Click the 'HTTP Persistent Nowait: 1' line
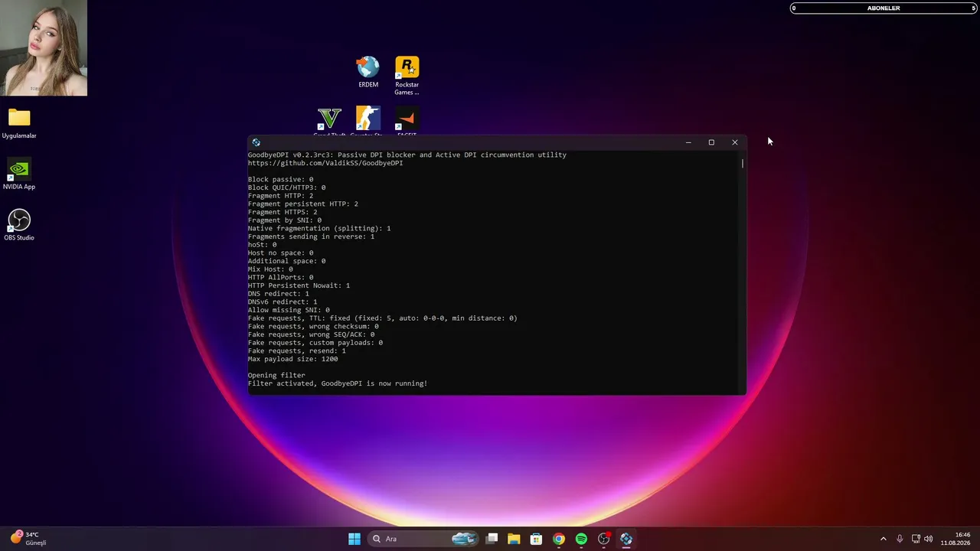 [299, 285]
